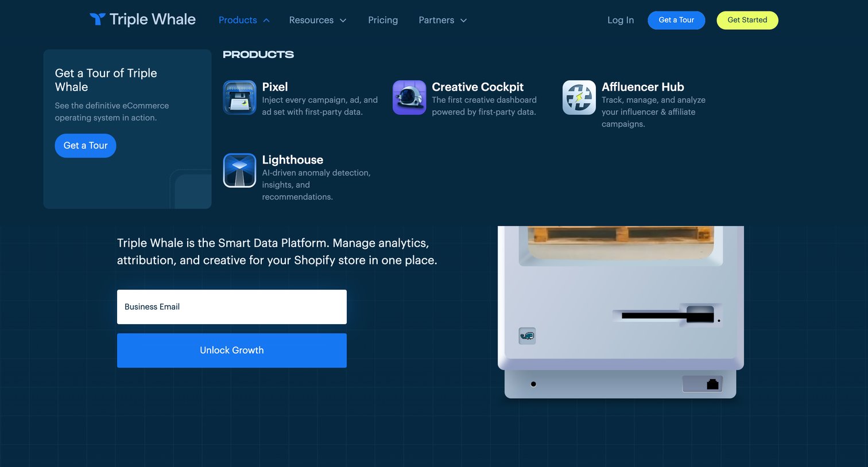This screenshot has width=868, height=467.
Task: Open the Creative Cockpit title link
Action: coord(478,87)
